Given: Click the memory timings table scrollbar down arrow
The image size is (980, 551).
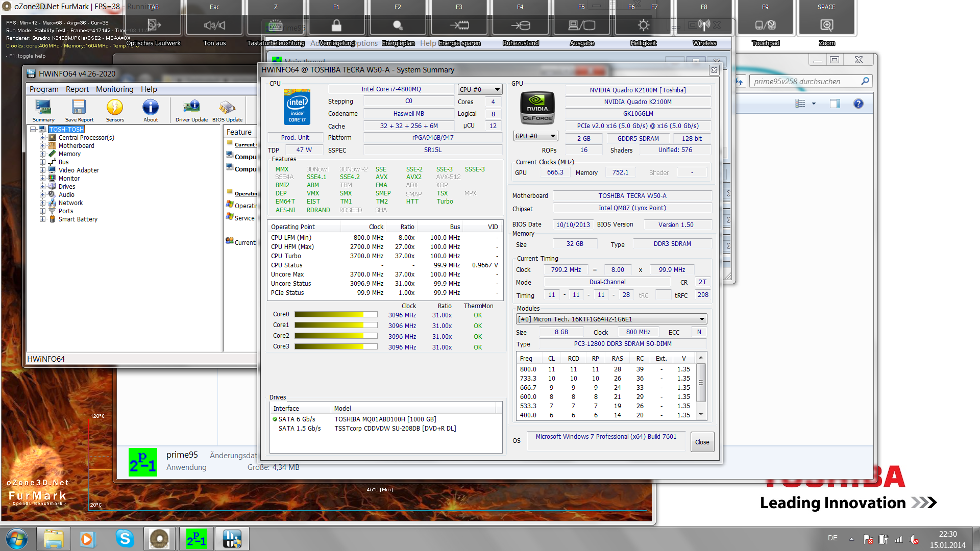Looking at the screenshot, I should coord(701,414).
